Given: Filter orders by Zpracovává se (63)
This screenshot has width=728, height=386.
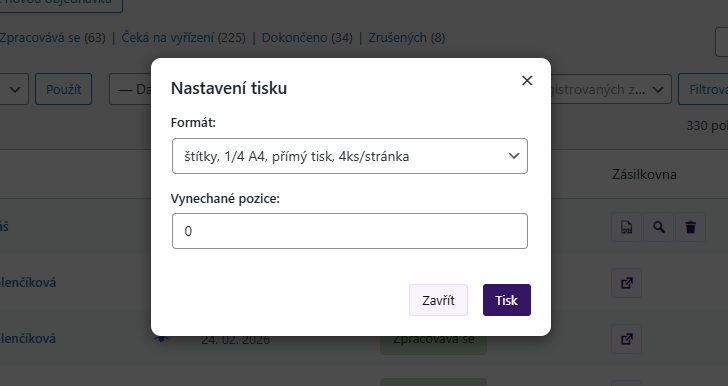Looking at the screenshot, I should click(52, 38).
